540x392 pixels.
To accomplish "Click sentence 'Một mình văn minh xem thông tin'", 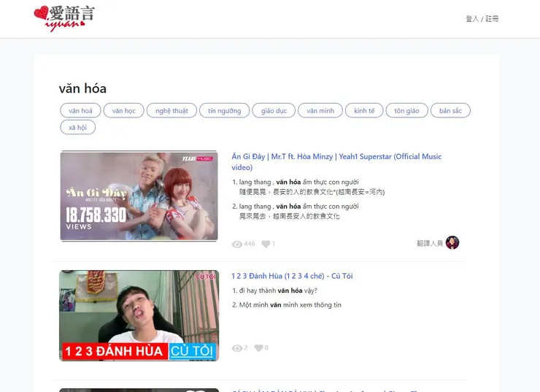I will pyautogui.click(x=290, y=305).
